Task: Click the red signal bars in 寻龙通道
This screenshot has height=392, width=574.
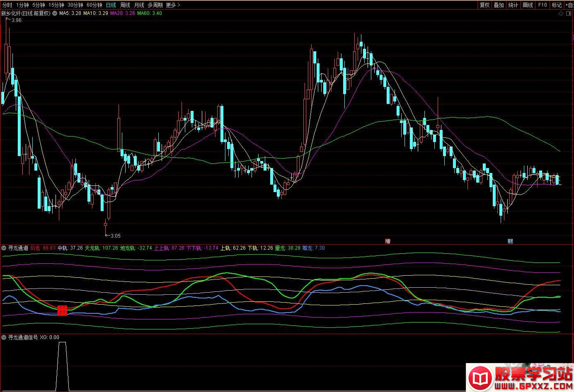Action: tap(62, 310)
